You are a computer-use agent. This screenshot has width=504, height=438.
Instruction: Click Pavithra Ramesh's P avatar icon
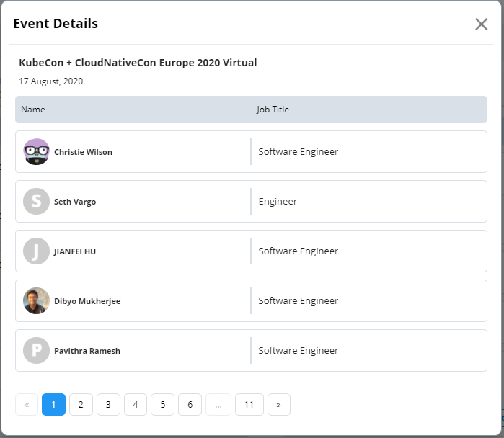pos(36,350)
